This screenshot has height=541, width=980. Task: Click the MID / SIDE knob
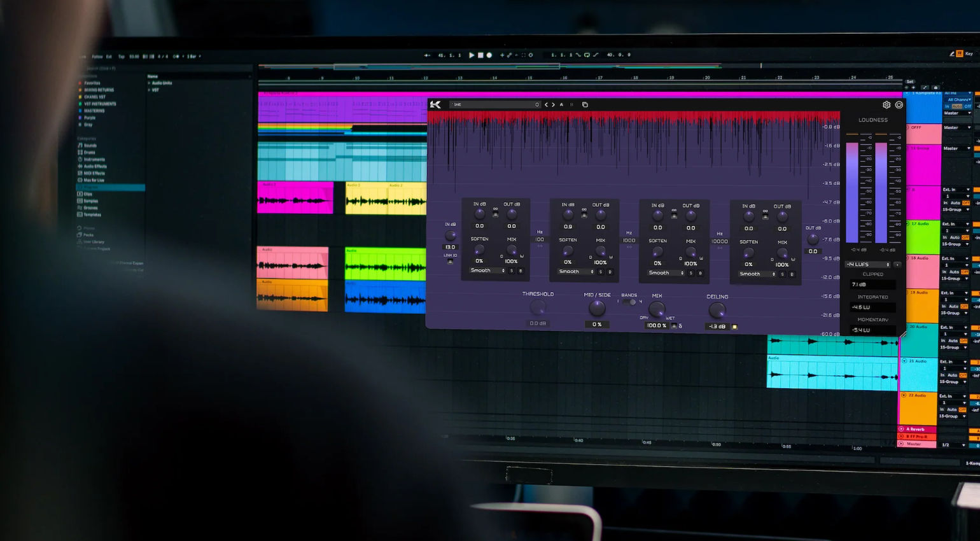(x=597, y=309)
